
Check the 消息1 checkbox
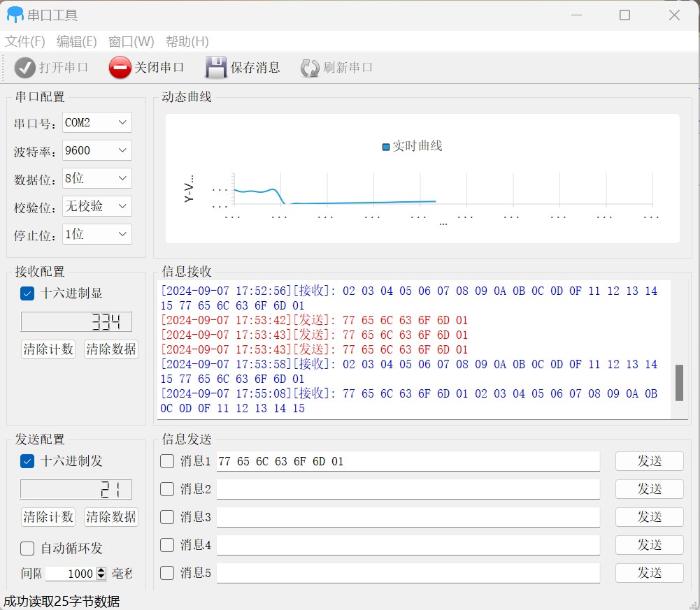(167, 461)
